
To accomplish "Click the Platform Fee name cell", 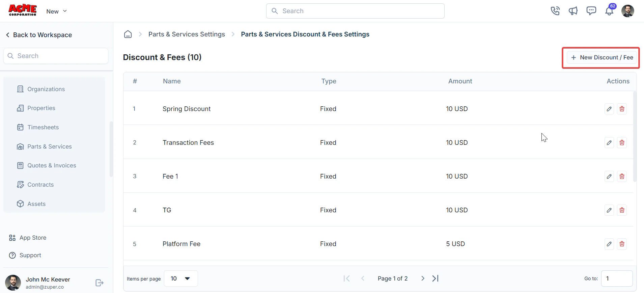I will tap(181, 244).
